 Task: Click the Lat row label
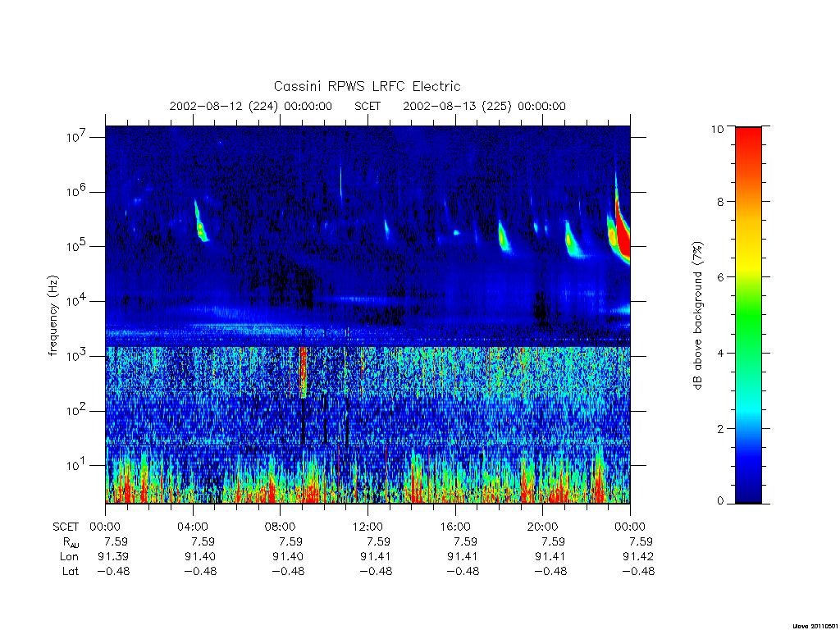click(71, 572)
